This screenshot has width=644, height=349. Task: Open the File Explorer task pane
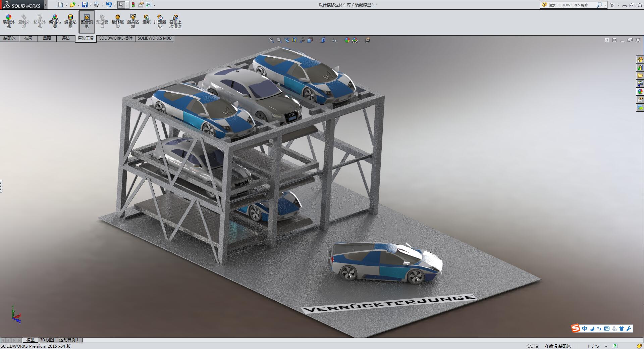point(640,76)
